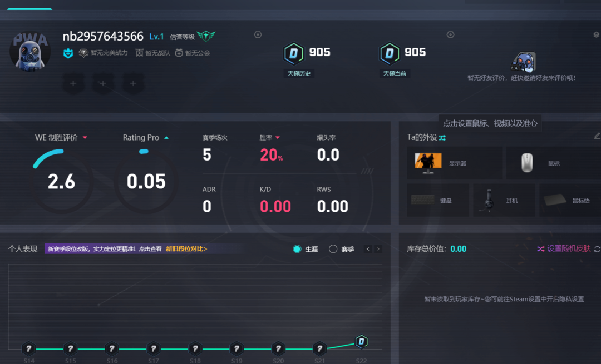Collapse the Rating Pro arrow
The image size is (601, 364).
click(166, 137)
